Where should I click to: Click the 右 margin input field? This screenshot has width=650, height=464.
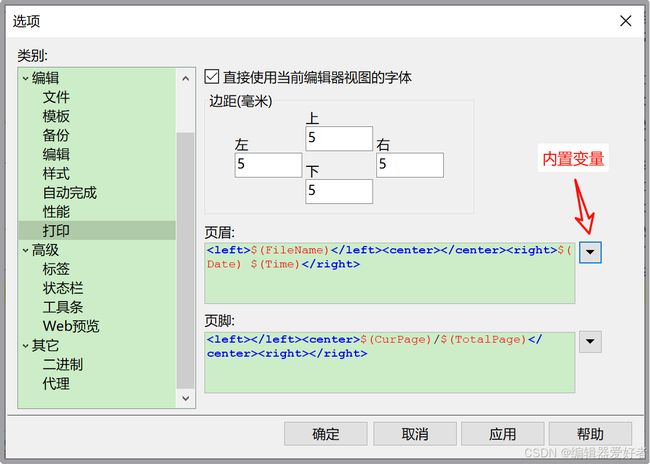pyautogui.click(x=410, y=165)
